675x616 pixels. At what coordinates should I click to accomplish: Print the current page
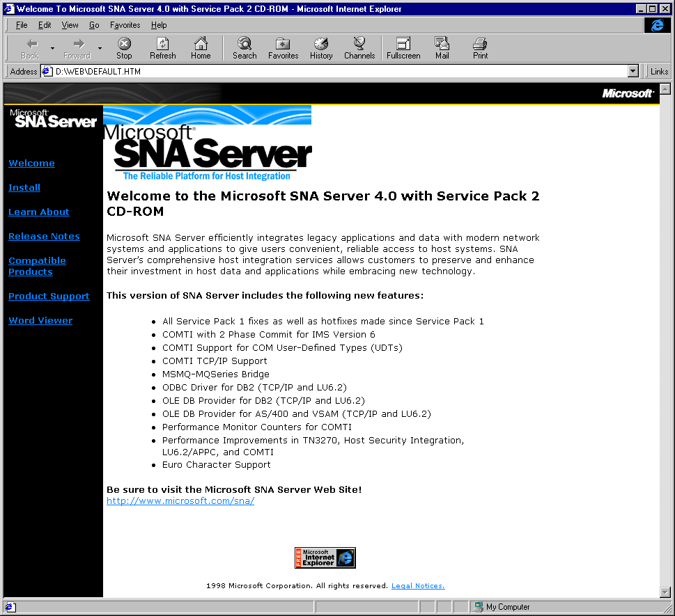tap(480, 48)
